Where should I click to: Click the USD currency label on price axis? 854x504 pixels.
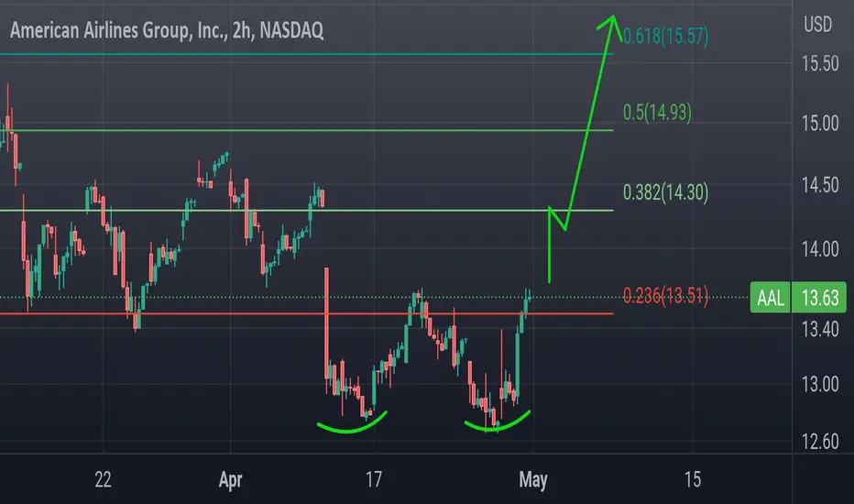coord(818,25)
